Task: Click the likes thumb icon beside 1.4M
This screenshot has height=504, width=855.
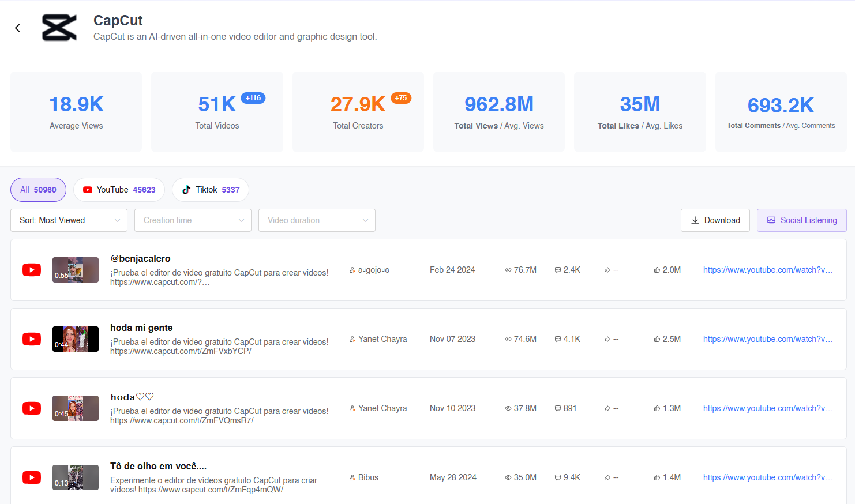Action: (657, 477)
